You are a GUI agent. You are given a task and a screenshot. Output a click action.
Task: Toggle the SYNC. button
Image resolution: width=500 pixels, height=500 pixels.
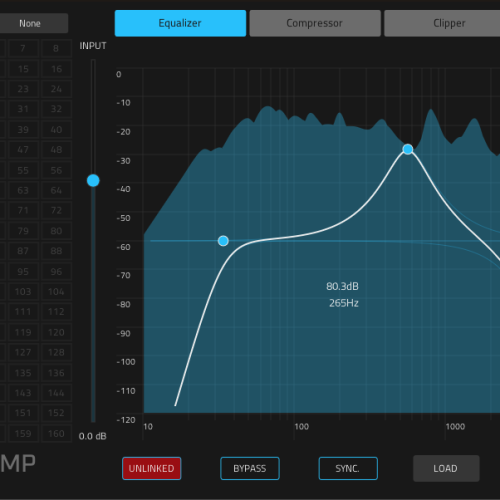tap(348, 468)
